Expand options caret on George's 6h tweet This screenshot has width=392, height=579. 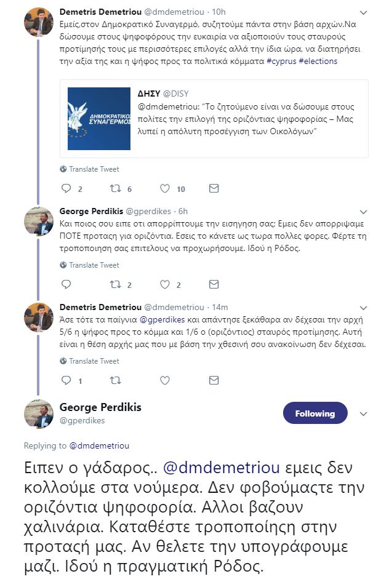coord(364,210)
